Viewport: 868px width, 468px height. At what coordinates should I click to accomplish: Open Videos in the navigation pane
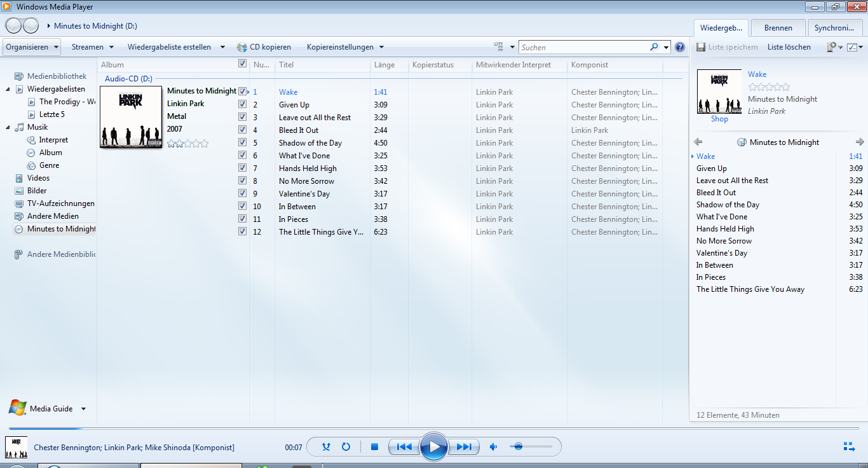coord(38,178)
